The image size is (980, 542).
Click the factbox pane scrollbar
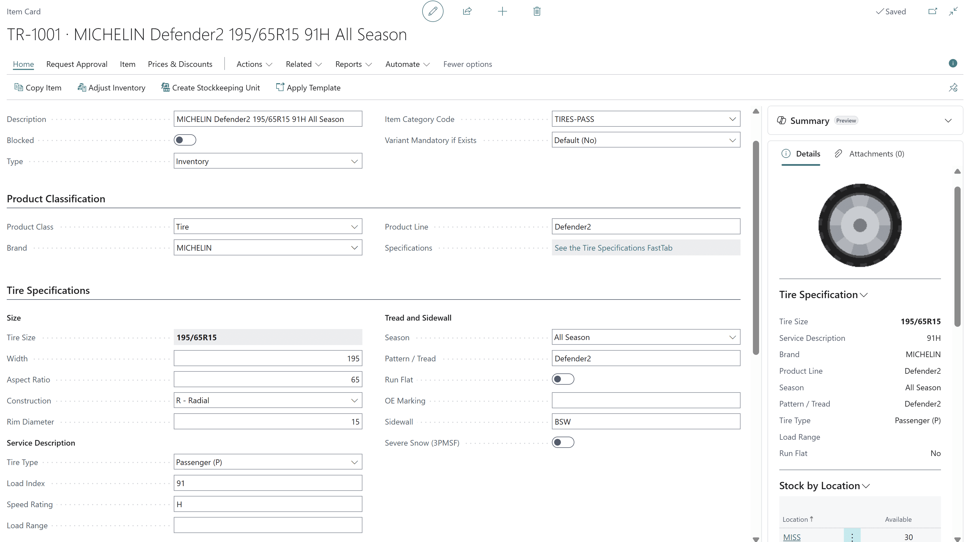pyautogui.click(x=957, y=256)
